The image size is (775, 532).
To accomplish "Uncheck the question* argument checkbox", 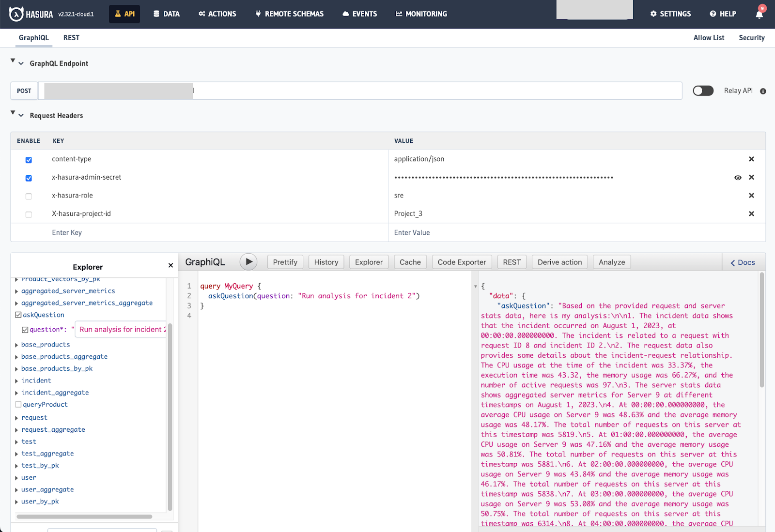I will click(25, 330).
